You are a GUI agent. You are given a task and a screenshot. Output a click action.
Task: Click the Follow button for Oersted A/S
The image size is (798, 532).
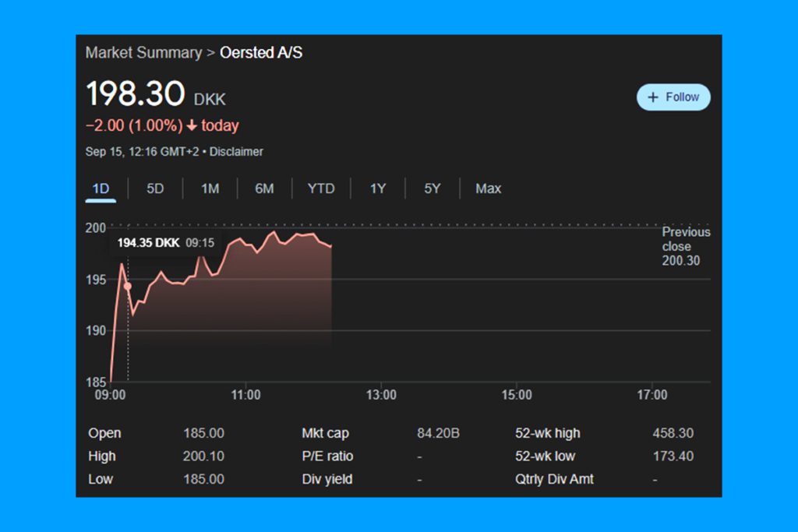pos(673,97)
